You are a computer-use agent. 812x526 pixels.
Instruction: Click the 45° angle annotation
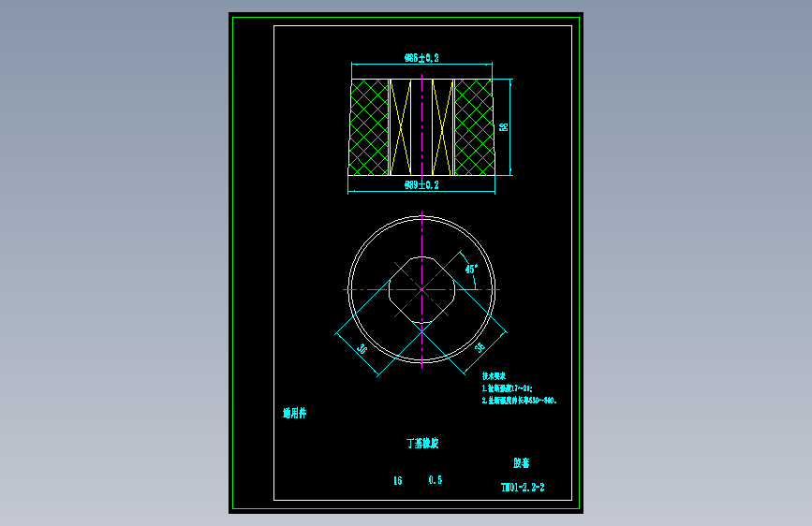471,270
